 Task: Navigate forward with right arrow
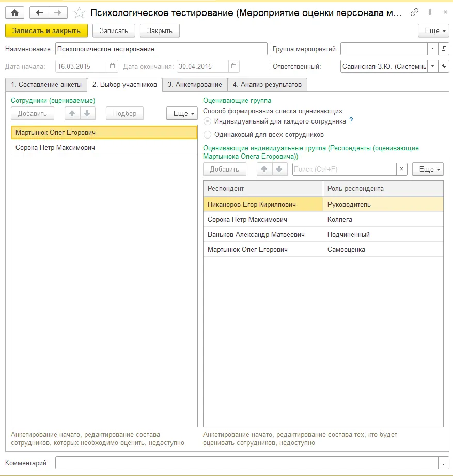tap(58, 13)
